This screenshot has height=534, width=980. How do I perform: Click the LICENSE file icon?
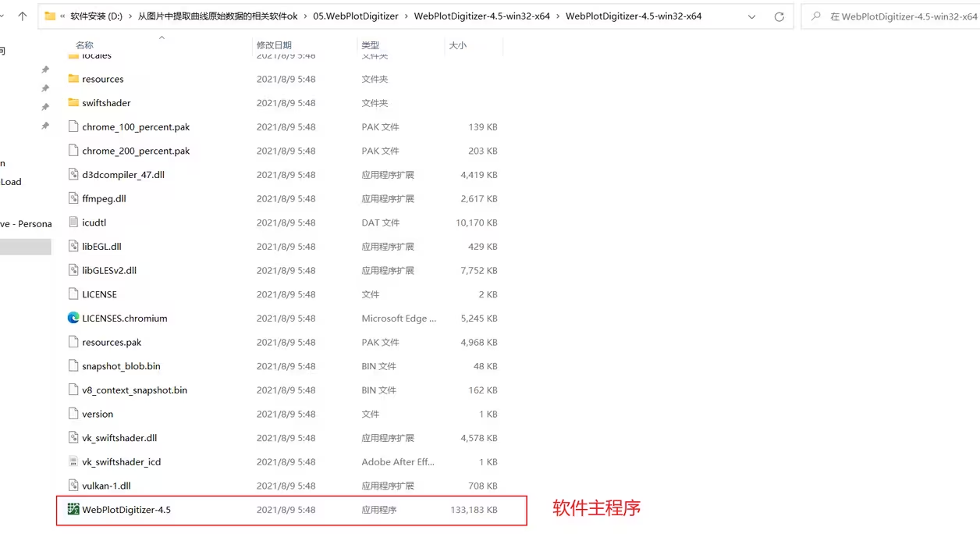point(73,294)
